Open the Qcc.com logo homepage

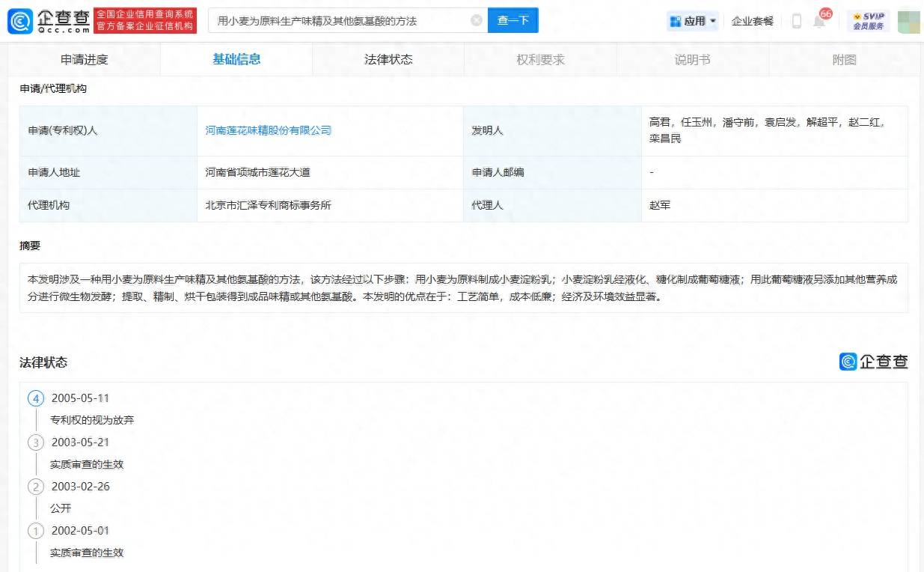[49, 21]
